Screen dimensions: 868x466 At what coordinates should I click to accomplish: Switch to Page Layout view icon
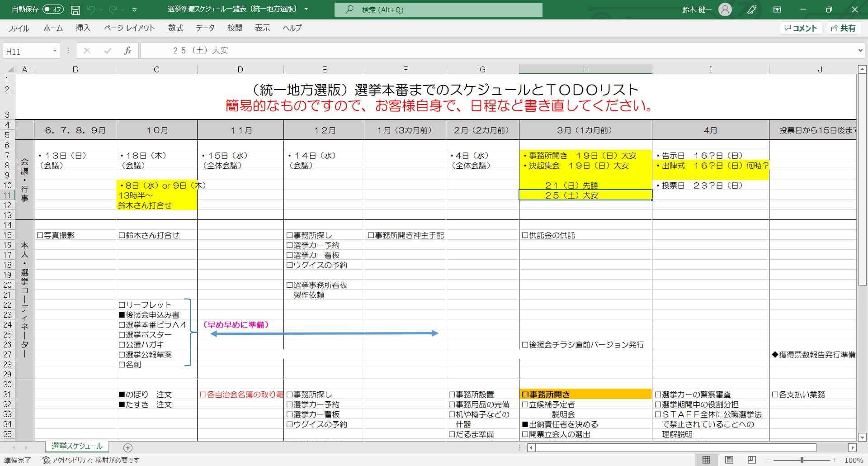click(729, 460)
